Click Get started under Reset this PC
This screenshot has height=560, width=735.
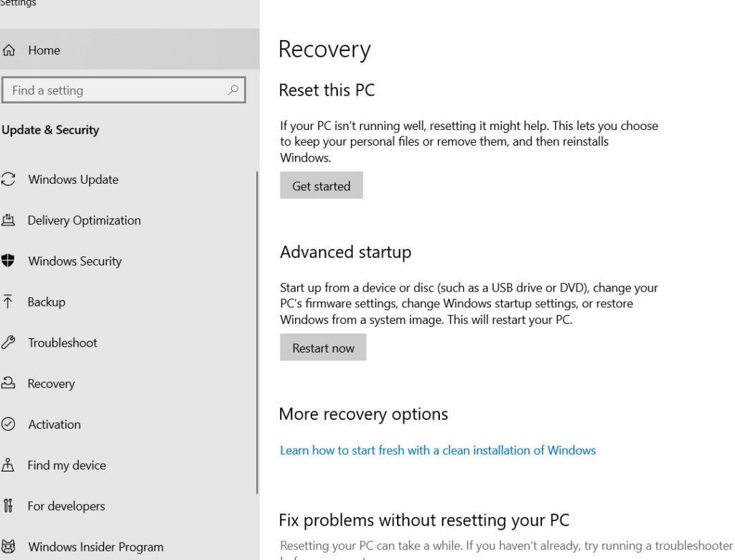321,185
